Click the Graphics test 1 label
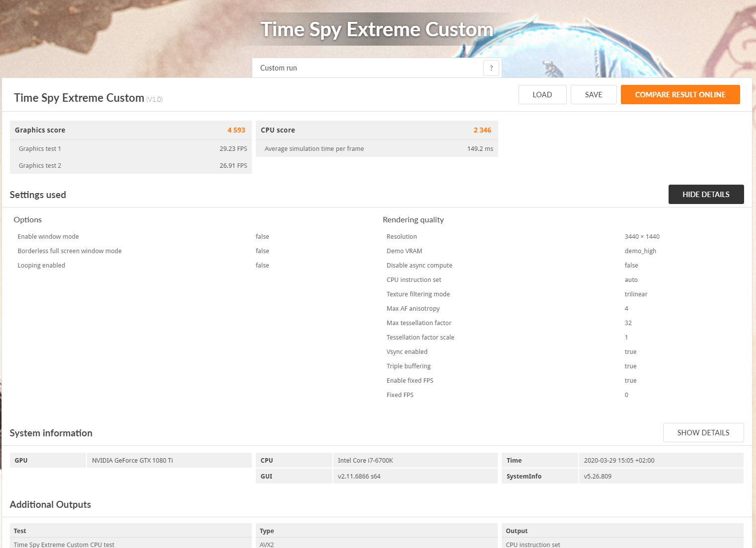Viewport: 756px width, 548px height. tap(40, 149)
